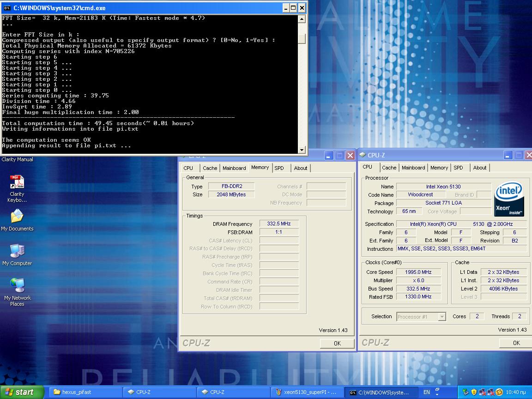Viewport: 532px width, 399px height.
Task: Click the Name field Intel Xeon 5130
Action: coord(443,187)
